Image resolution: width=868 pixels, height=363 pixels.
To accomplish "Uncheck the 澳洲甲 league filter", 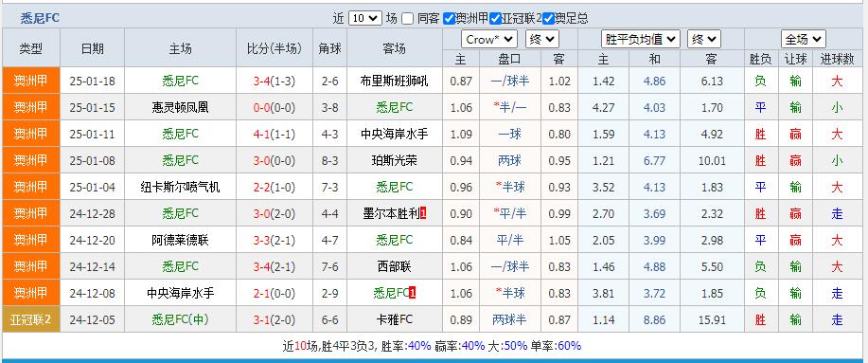I will [449, 18].
